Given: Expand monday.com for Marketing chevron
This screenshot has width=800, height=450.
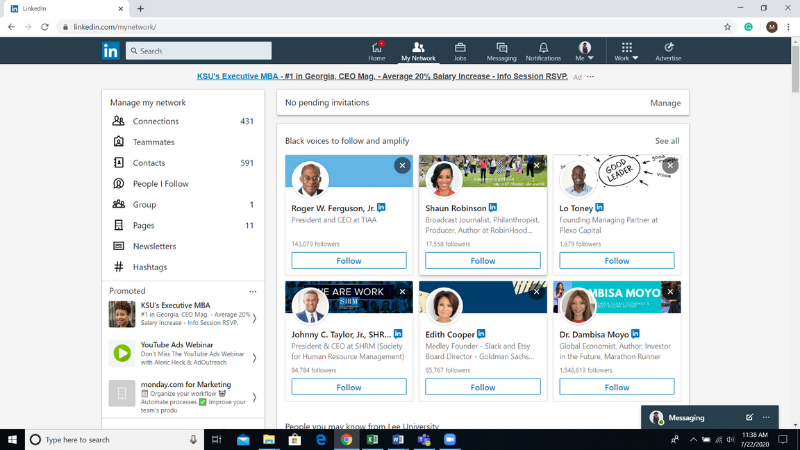Looking at the screenshot, I should tap(254, 397).
